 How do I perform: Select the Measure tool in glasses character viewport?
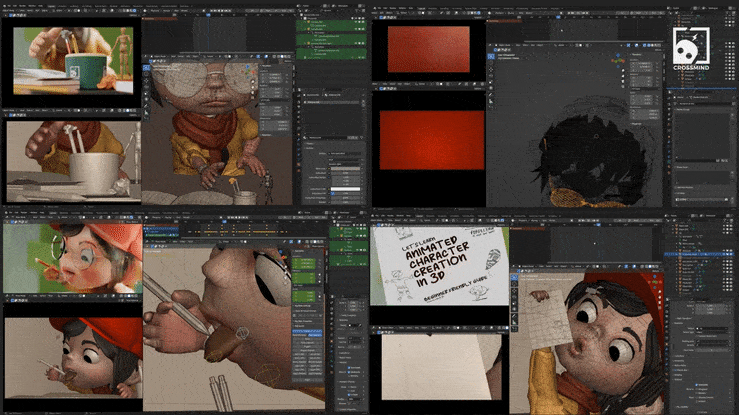(x=146, y=113)
